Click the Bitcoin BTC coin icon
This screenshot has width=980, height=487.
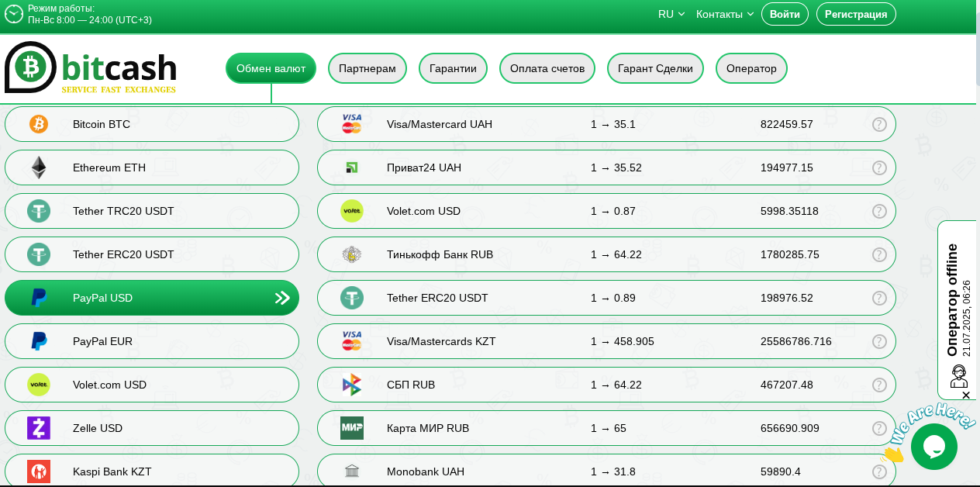39,124
